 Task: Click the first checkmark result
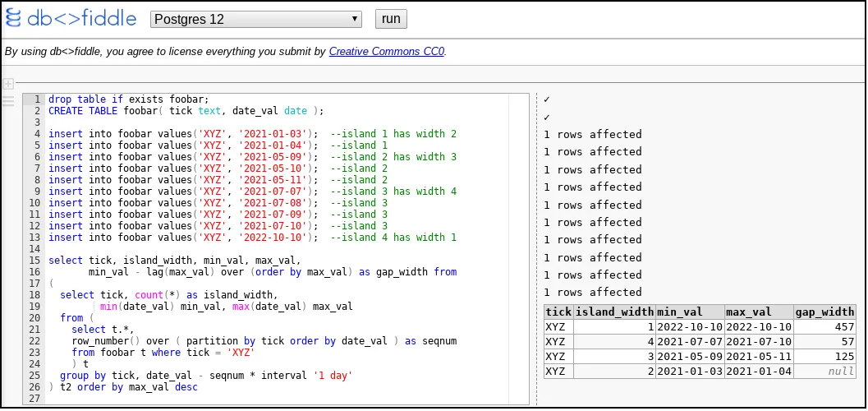[x=547, y=99]
